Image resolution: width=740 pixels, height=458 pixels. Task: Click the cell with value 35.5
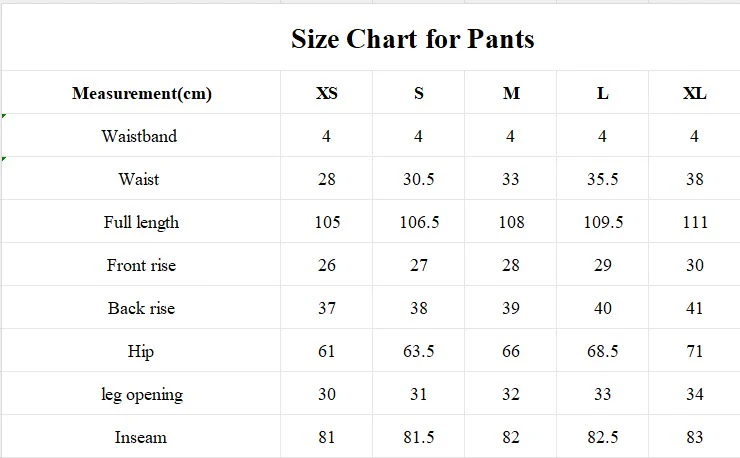coord(603,179)
